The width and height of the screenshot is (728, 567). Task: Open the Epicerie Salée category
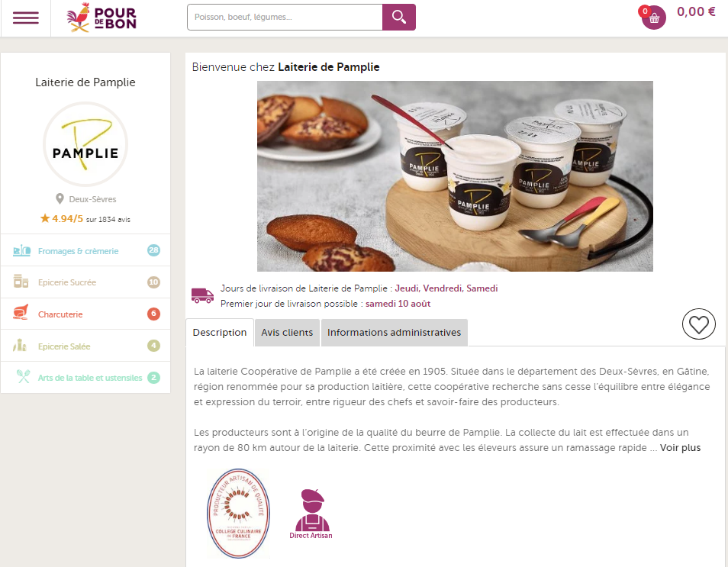coord(85,346)
